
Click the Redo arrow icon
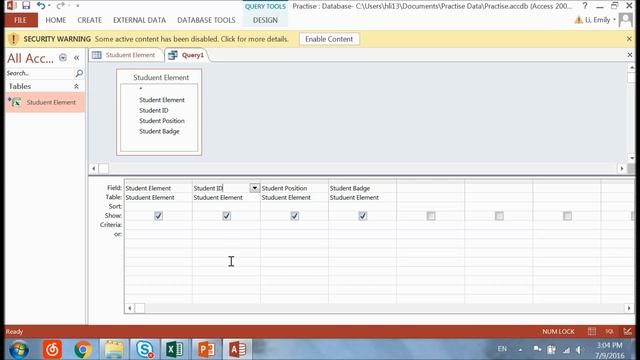pyautogui.click(x=60, y=6)
